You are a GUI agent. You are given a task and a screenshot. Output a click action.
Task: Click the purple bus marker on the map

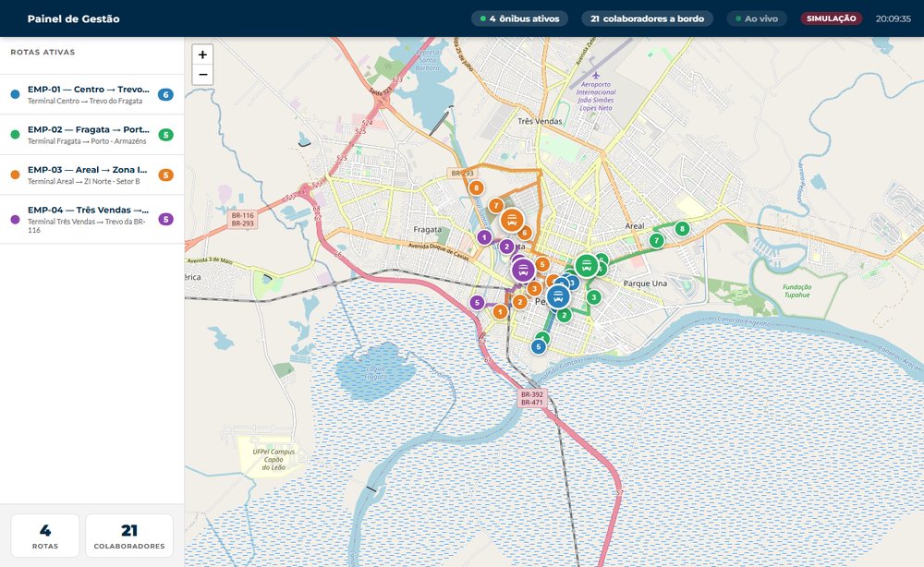pos(523,270)
